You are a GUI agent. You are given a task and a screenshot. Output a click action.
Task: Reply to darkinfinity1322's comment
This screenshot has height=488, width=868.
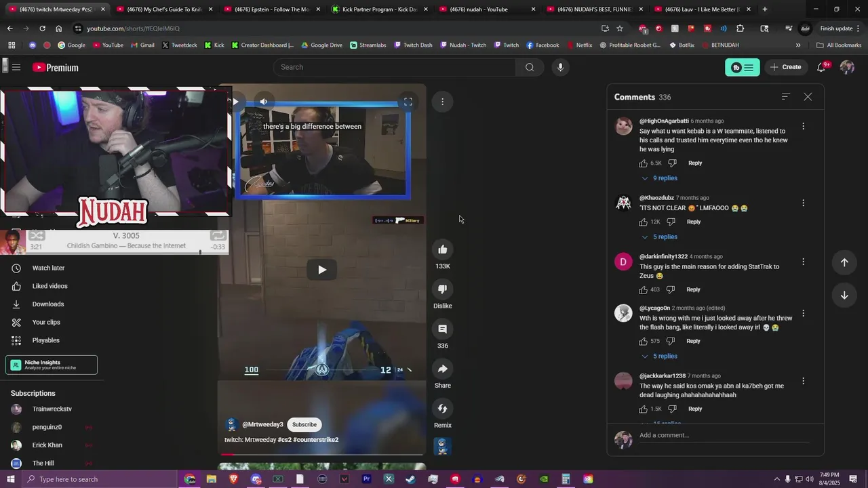[693, 289]
